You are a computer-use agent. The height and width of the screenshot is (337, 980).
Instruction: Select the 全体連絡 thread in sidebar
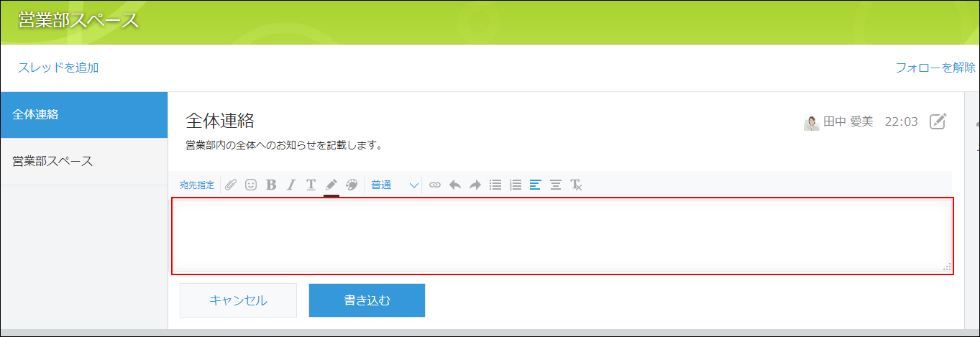83,114
